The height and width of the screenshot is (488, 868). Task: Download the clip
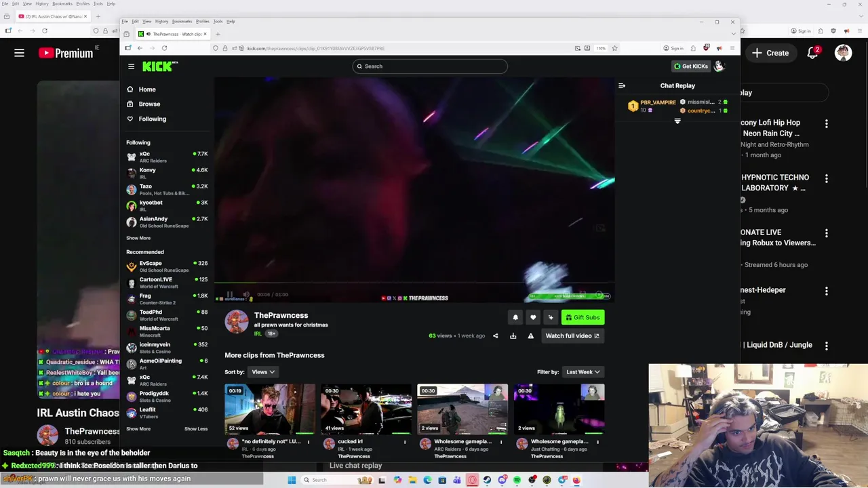[513, 336]
